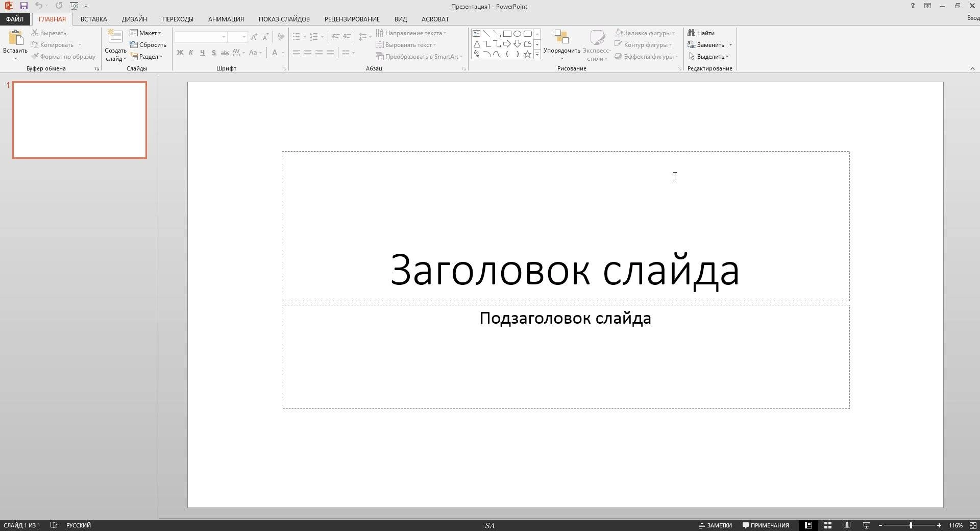This screenshot has height=531, width=980.
Task: Clear all formatting with the eraser A icon
Action: (280, 37)
